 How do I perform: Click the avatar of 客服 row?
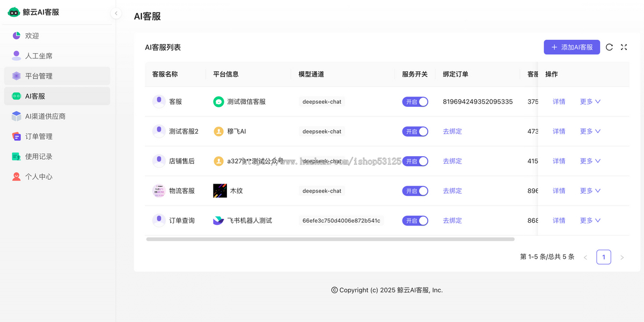(x=159, y=101)
